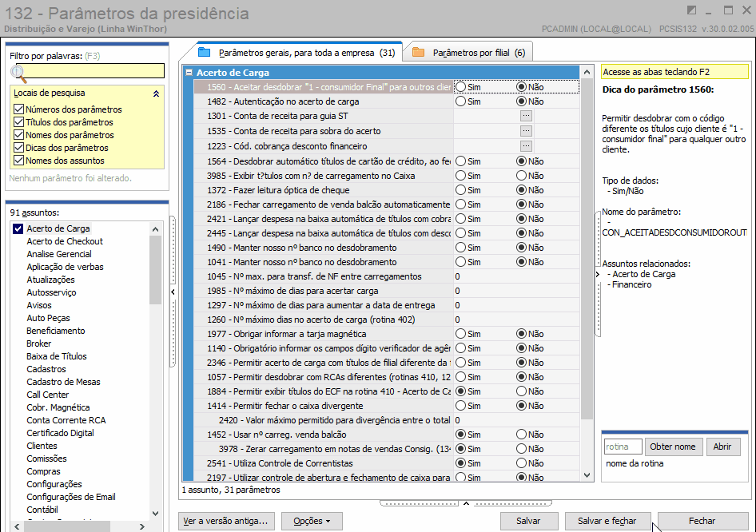Select Não for 1452 Usar nº carreg. venda balcão

pyautogui.click(x=521, y=435)
